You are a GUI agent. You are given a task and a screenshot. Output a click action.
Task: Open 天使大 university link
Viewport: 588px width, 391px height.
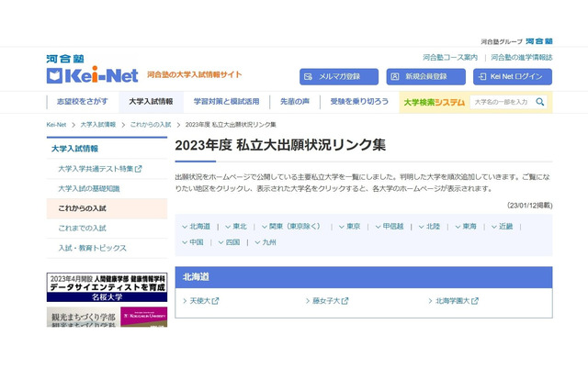click(200, 301)
